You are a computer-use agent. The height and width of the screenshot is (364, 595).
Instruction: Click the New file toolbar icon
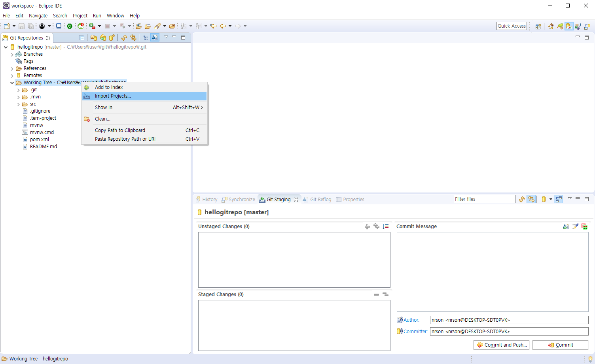pos(7,26)
